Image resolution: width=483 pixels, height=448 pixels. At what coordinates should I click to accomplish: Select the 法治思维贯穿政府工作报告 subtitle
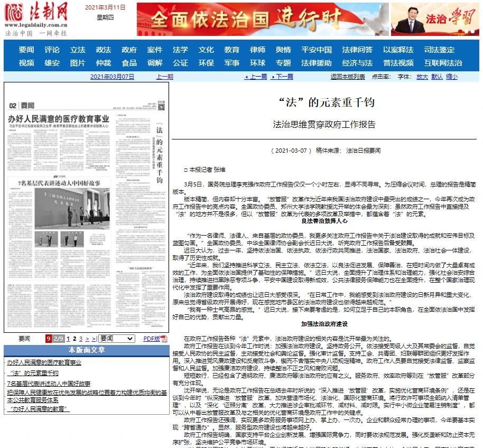point(324,124)
